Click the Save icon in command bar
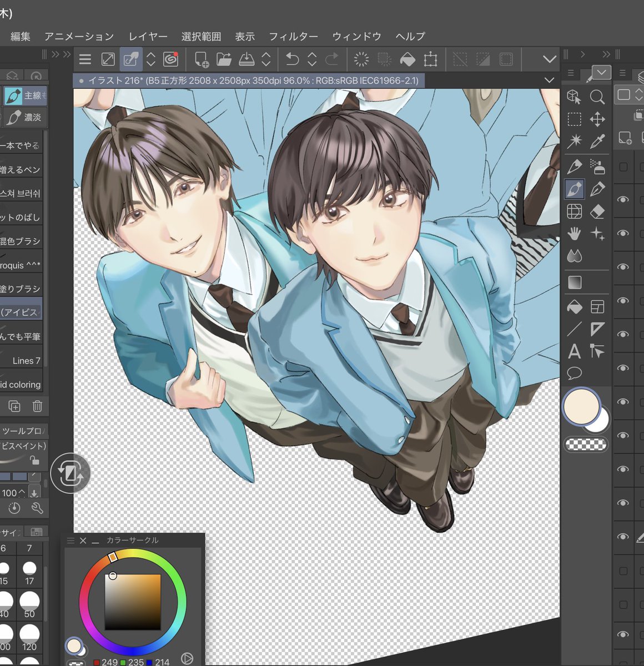 [x=246, y=59]
